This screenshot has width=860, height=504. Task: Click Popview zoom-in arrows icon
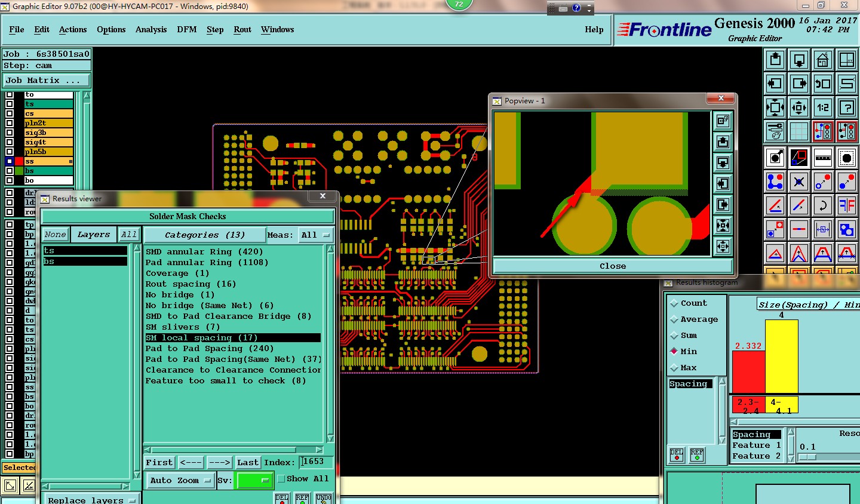(x=723, y=225)
